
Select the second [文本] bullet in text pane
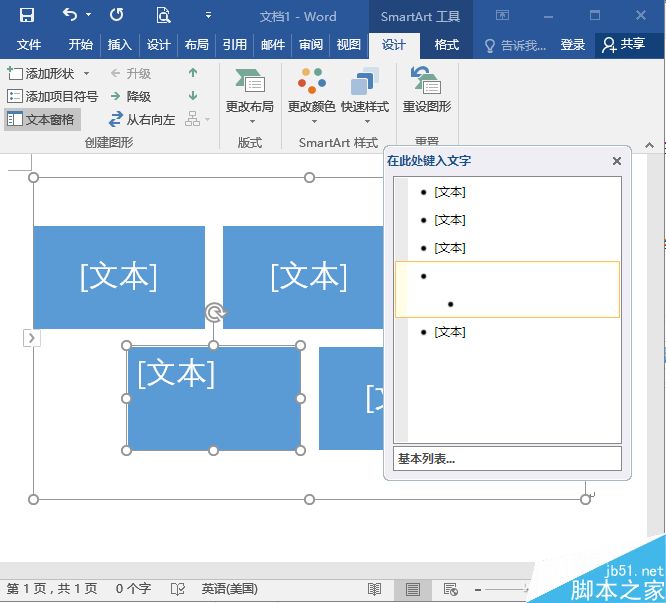click(449, 220)
